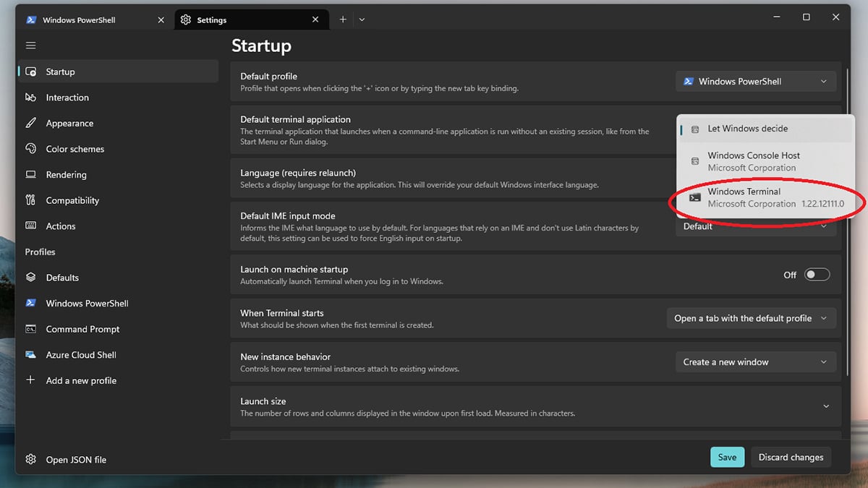868x488 pixels.
Task: Click the Rendering monitor icon
Action: (30, 175)
